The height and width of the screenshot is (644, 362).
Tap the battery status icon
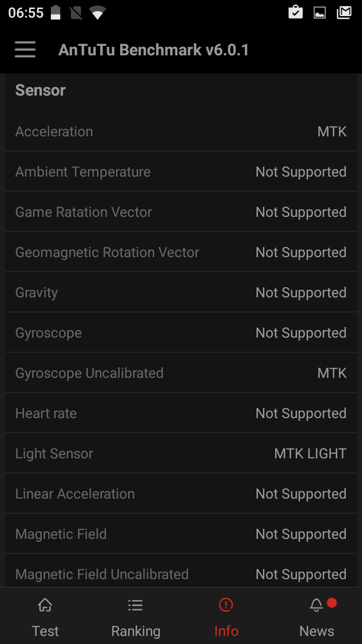(x=55, y=13)
